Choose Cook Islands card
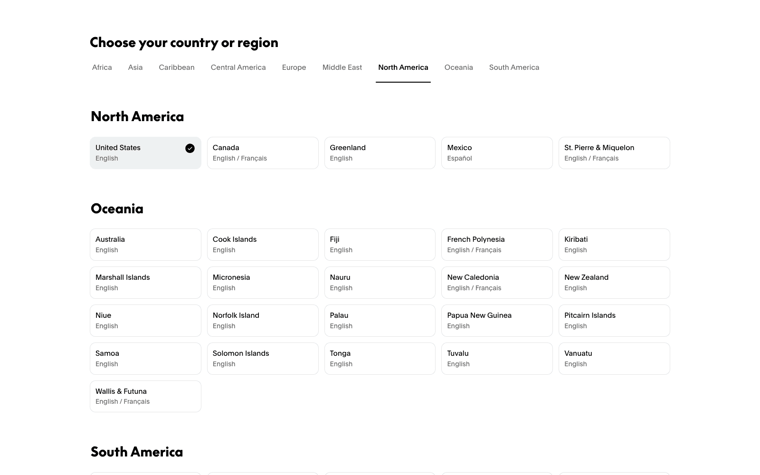 tap(263, 245)
